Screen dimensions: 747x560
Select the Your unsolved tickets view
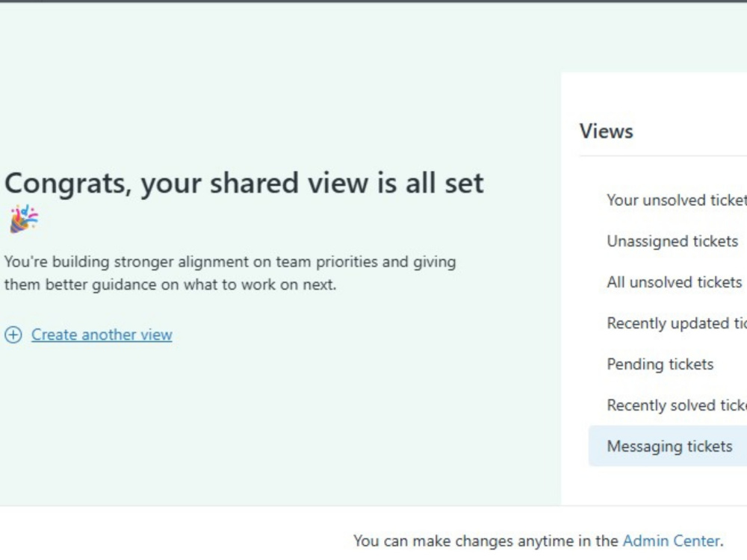676,200
